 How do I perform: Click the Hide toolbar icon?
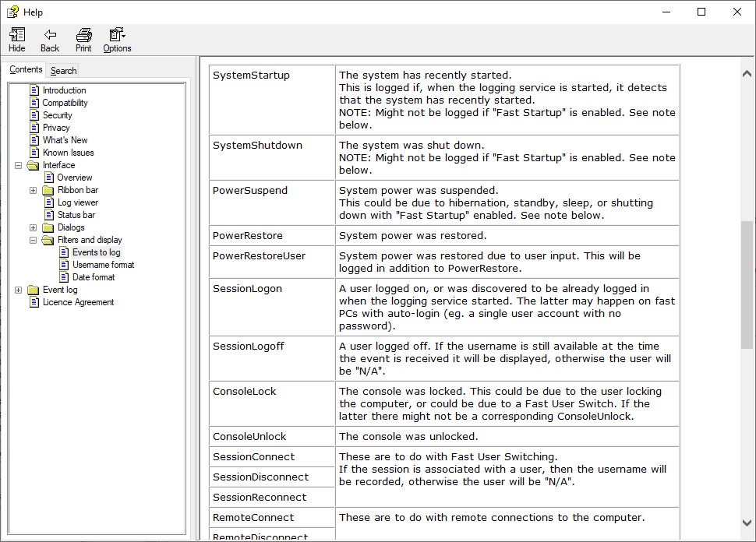tap(16, 35)
